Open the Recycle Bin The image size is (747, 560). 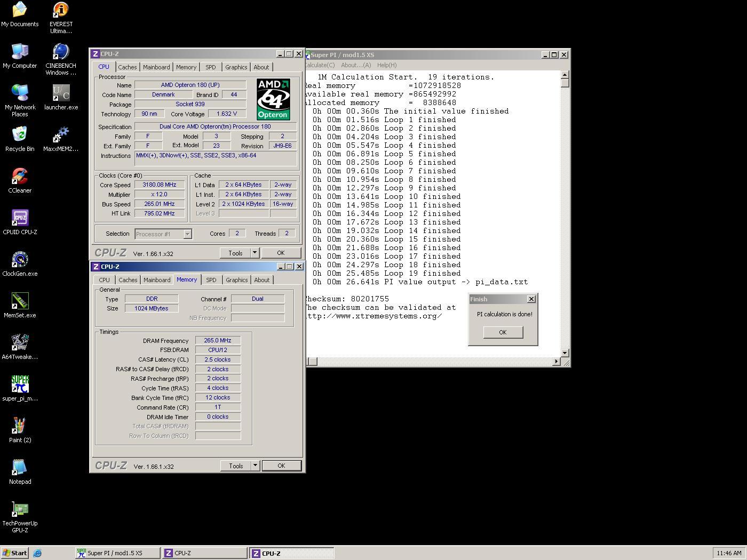(20, 139)
